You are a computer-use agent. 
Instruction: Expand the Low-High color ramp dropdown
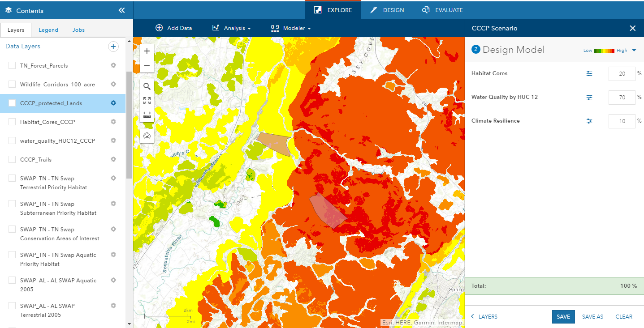634,50
